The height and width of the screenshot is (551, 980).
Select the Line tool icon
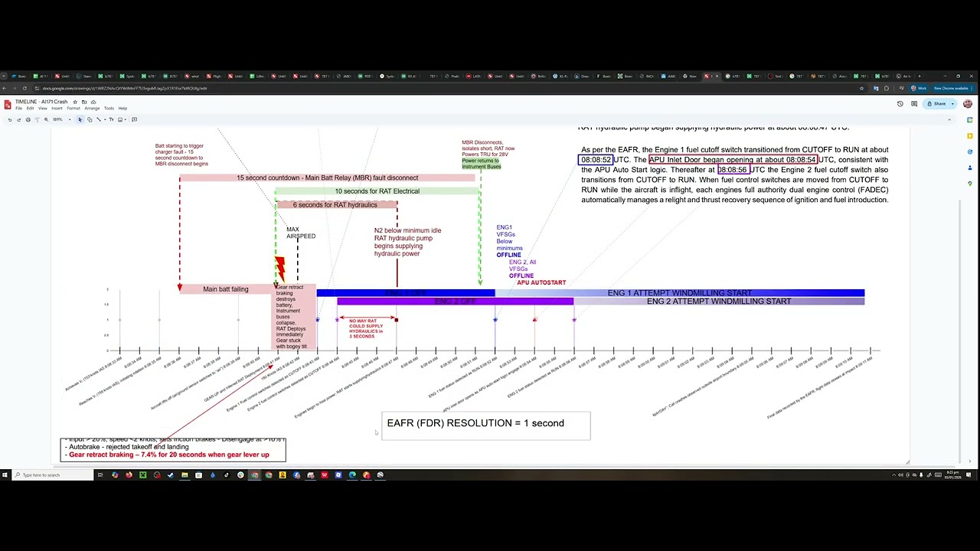(x=99, y=119)
